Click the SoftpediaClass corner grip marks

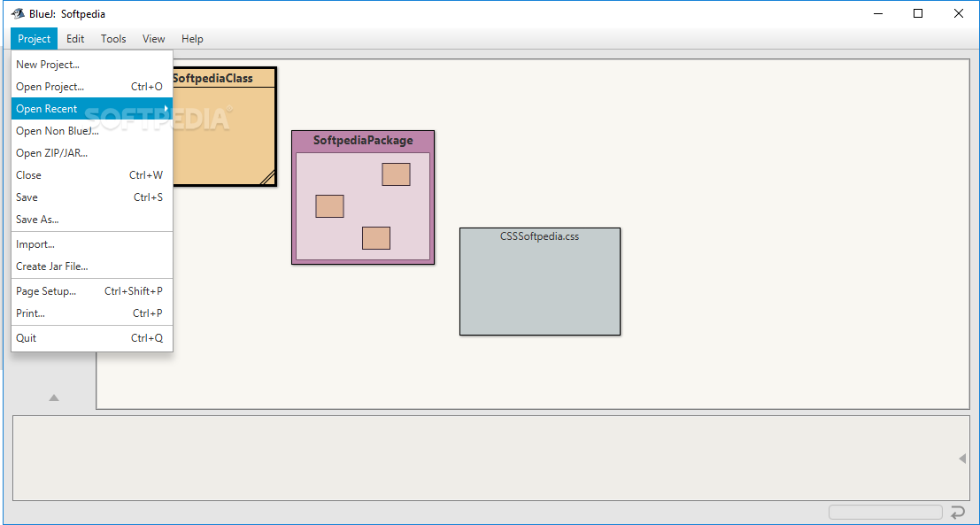coord(267,178)
